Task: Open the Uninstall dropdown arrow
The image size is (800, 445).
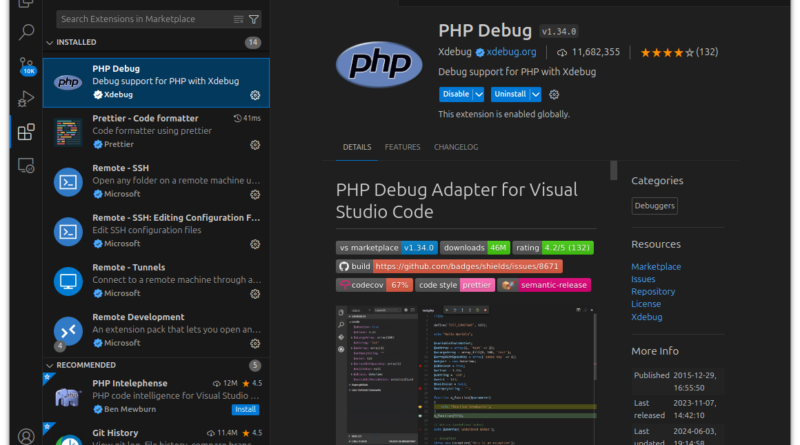Action: (x=536, y=94)
